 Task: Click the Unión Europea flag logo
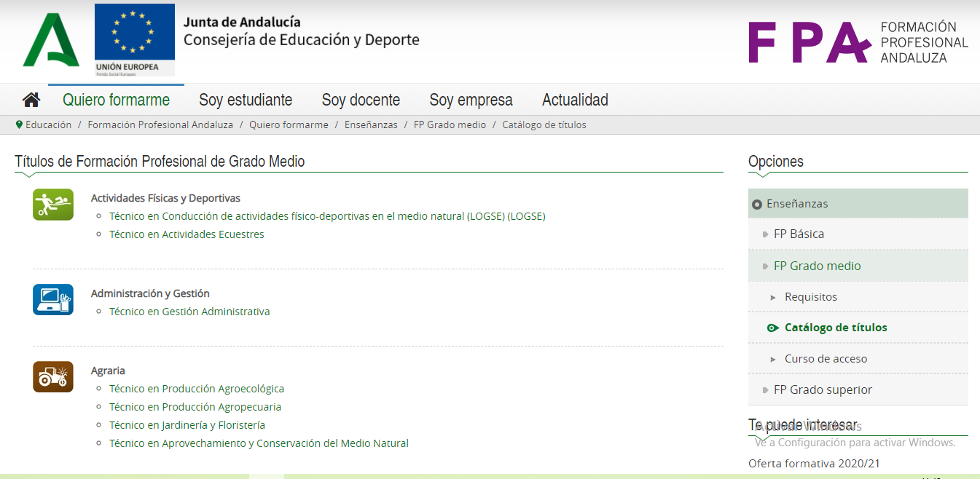pos(134,40)
